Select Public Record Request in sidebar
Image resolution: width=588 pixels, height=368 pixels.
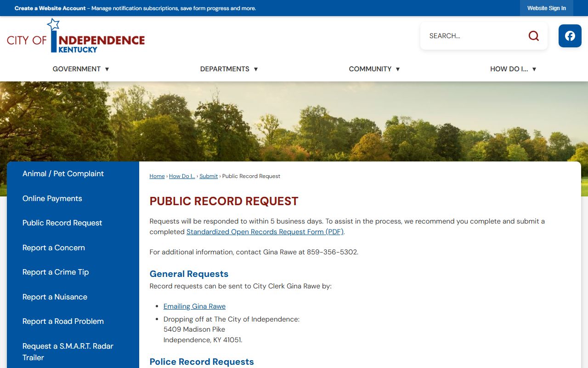pos(73,223)
